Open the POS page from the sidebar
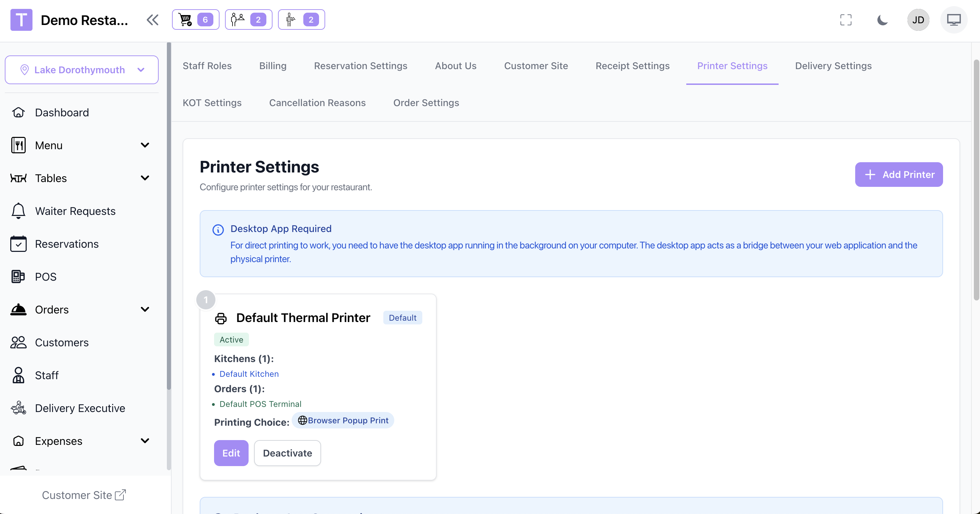This screenshot has height=514, width=980. 46,277
